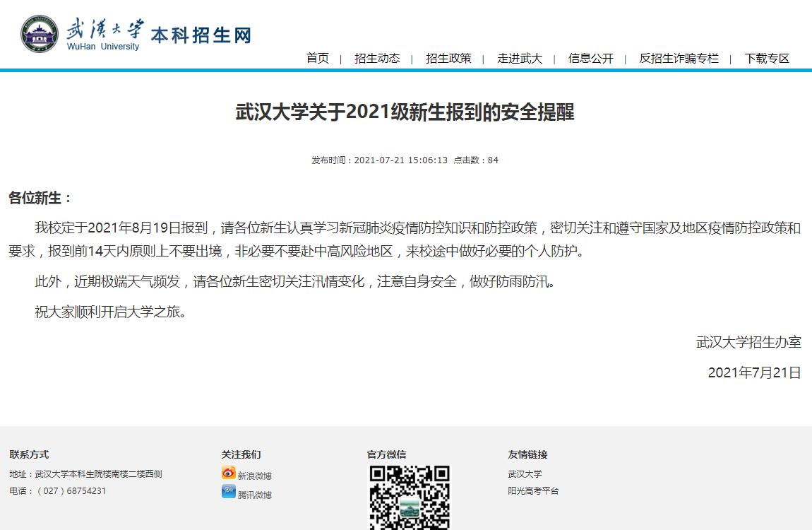Go to the 下载专区 section
Screen dimensions: 812x530
(767, 59)
